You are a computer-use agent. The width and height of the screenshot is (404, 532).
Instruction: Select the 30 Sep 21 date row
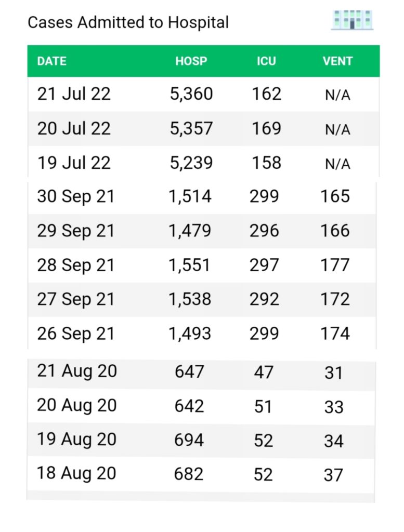(x=75, y=196)
